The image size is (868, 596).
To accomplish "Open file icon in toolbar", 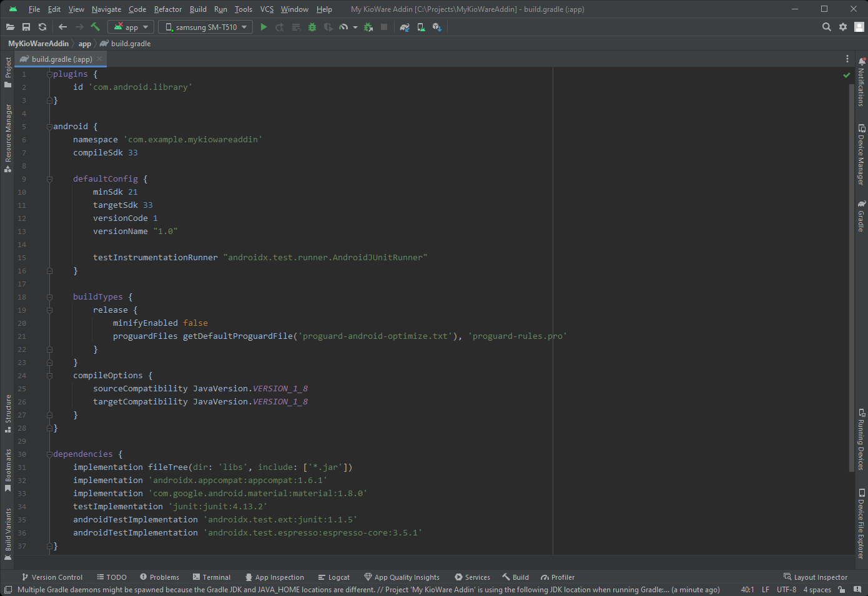I will point(10,27).
